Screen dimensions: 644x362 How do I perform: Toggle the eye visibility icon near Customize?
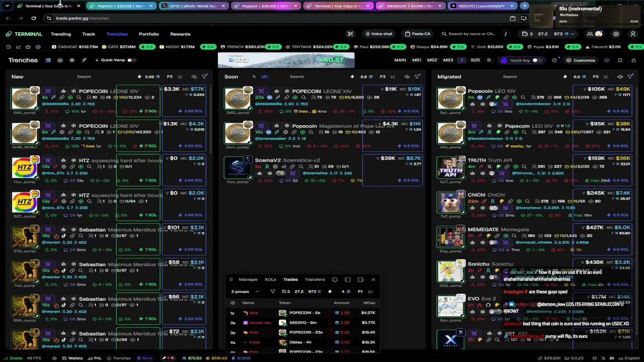607,60
